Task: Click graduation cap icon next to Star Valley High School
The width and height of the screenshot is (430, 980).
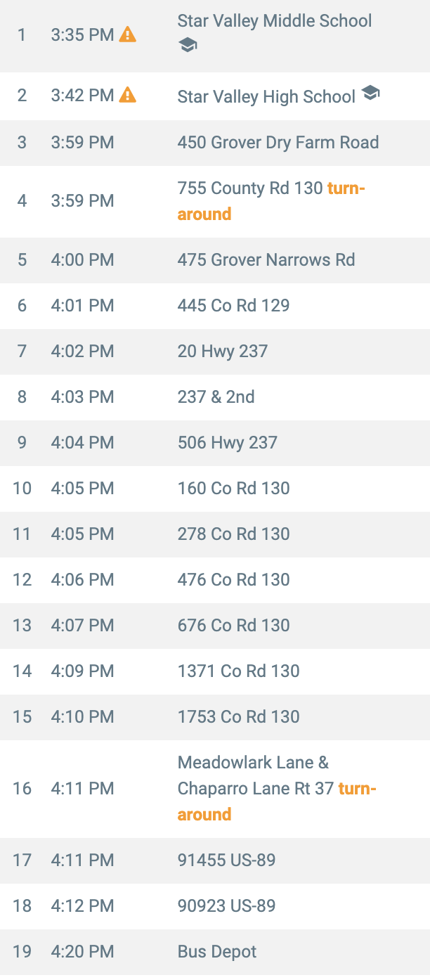Action: click(x=370, y=93)
